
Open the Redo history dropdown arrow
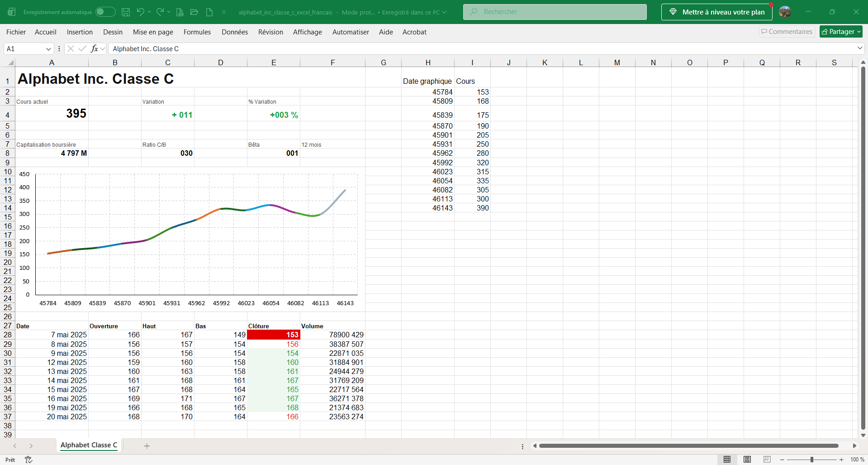click(x=169, y=12)
